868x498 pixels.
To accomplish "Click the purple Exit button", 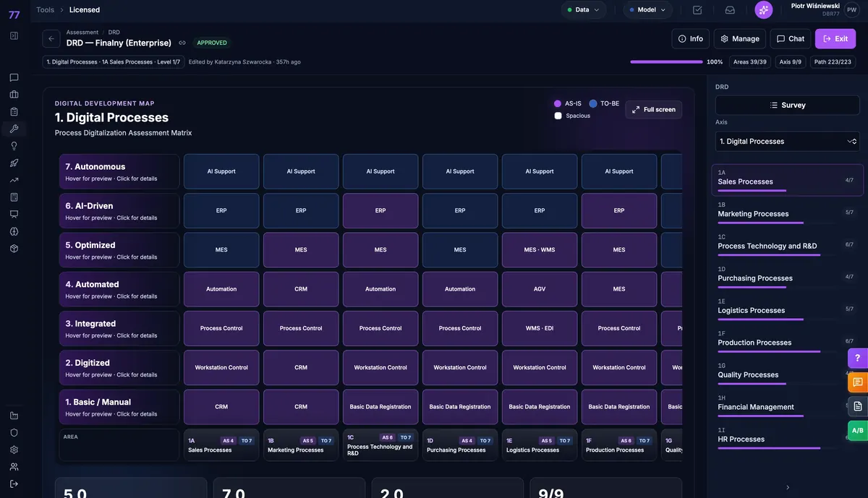I will click(835, 39).
